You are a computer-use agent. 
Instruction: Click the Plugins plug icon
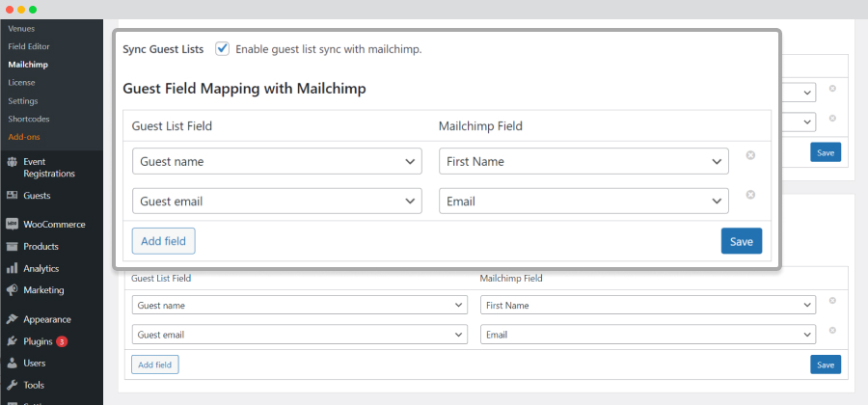coord(12,341)
